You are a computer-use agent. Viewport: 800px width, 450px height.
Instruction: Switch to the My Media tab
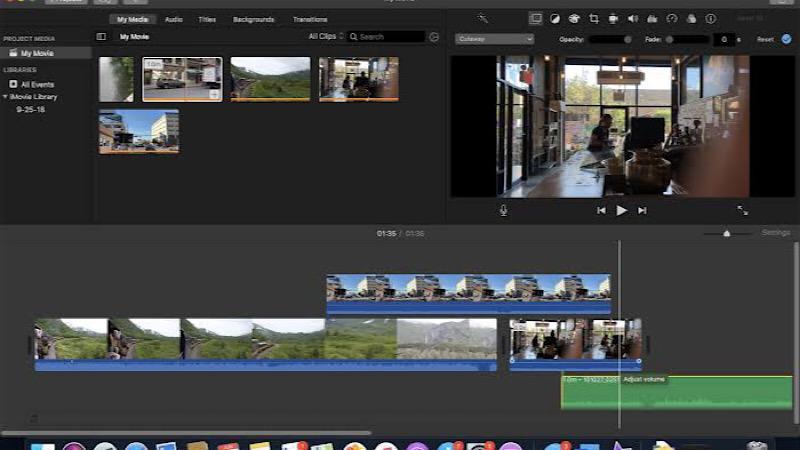coord(132,19)
